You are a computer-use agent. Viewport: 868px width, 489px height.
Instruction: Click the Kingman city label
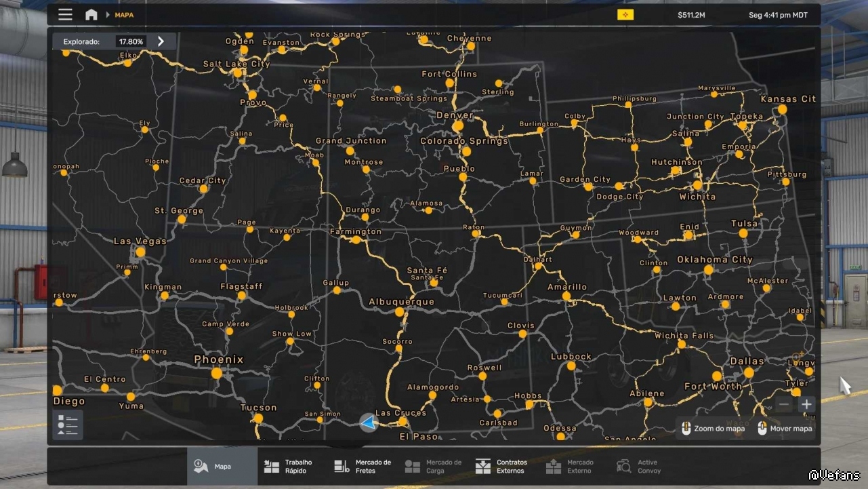click(163, 287)
